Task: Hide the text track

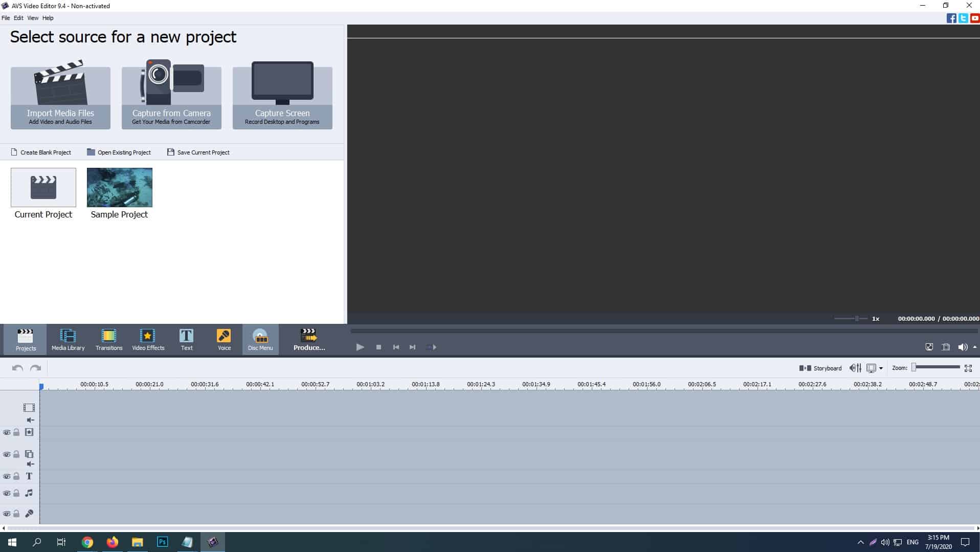Action: pyautogui.click(x=7, y=476)
